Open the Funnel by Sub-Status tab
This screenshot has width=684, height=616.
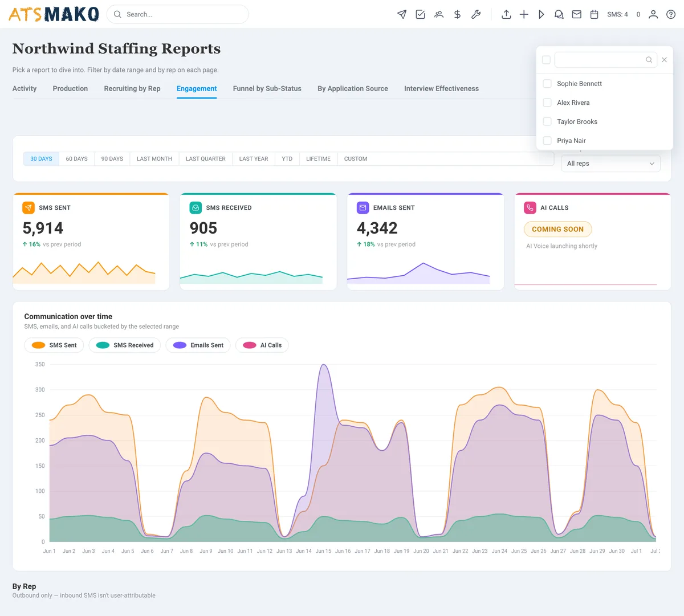[x=267, y=88]
